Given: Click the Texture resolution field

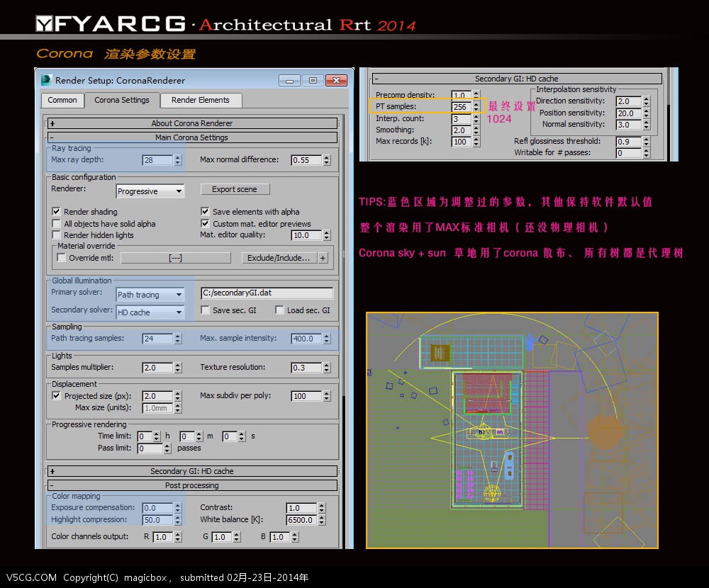Looking at the screenshot, I should coord(306,368).
